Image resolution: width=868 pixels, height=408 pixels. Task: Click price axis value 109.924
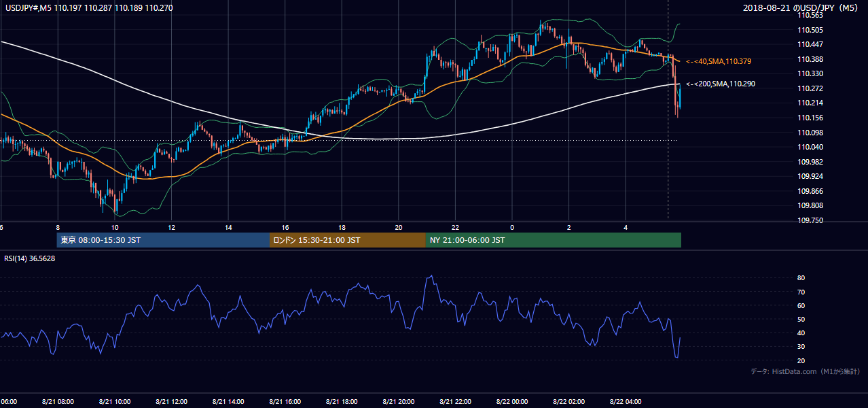[x=810, y=176]
